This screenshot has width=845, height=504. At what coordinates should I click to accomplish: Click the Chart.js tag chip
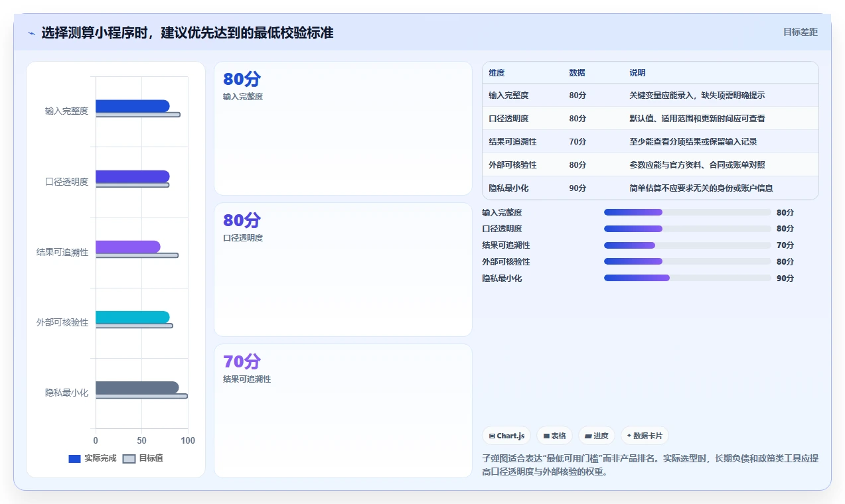tap(506, 436)
